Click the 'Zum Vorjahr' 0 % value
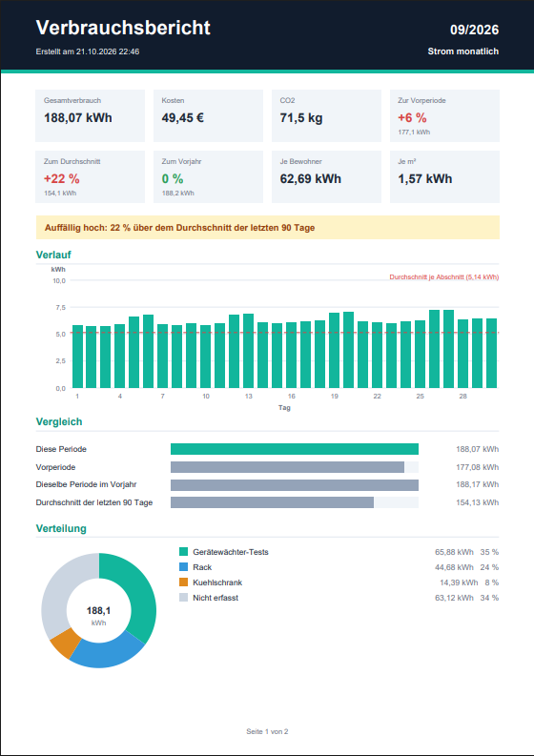Screen dimensions: 534x756 173,179
